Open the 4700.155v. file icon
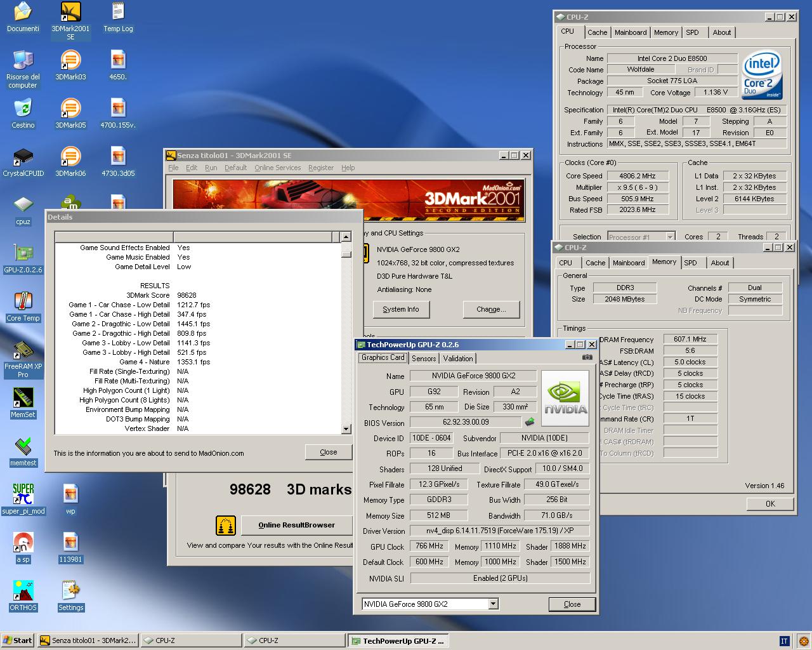The width and height of the screenshot is (812, 650). click(118, 113)
